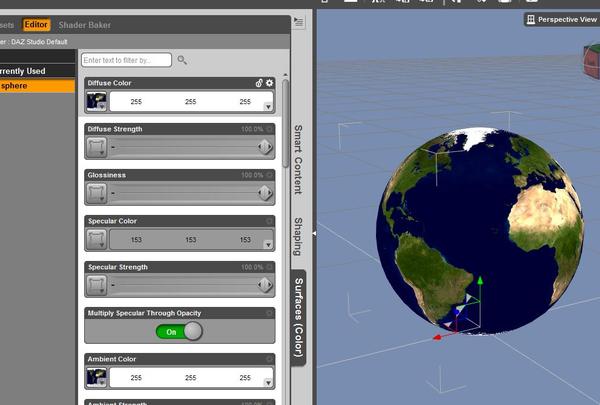The image size is (600, 405).
Task: Click the Diffuse Strength slider handle
Action: tap(265, 147)
